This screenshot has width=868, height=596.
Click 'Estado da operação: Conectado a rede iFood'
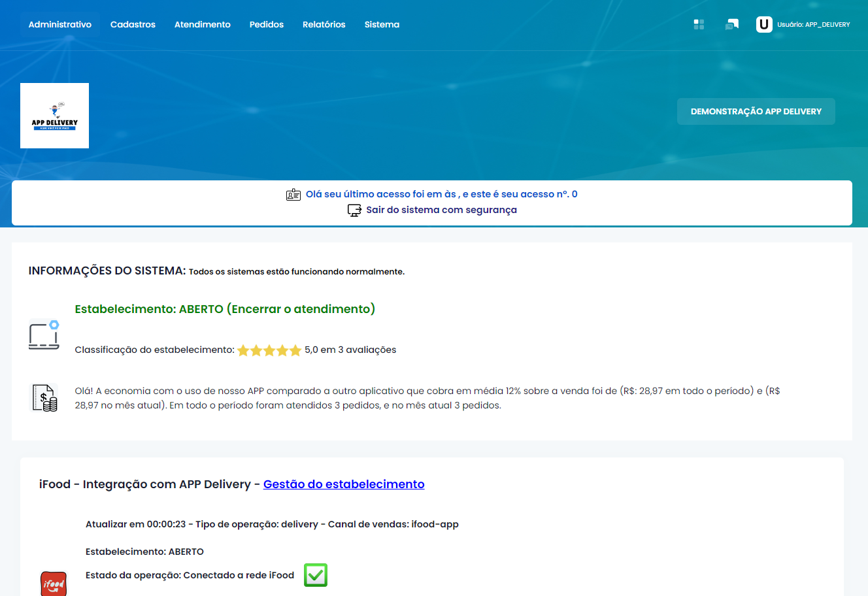click(x=190, y=575)
